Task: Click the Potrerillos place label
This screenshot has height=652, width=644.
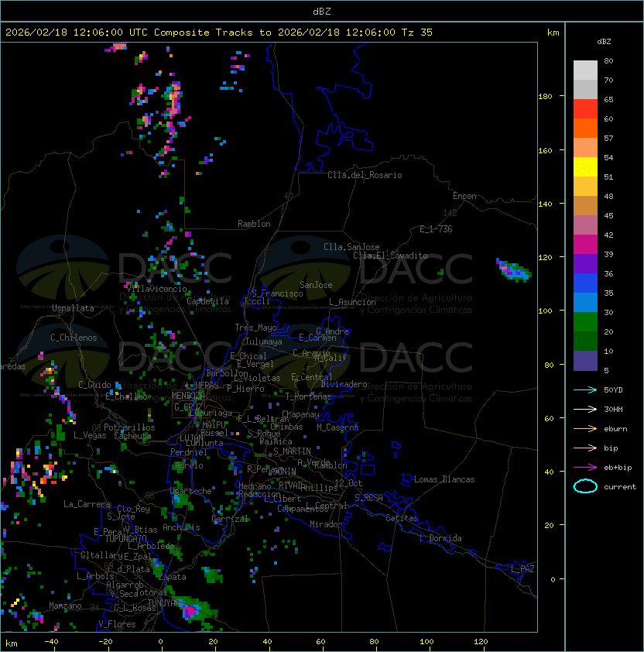Action: (x=129, y=427)
